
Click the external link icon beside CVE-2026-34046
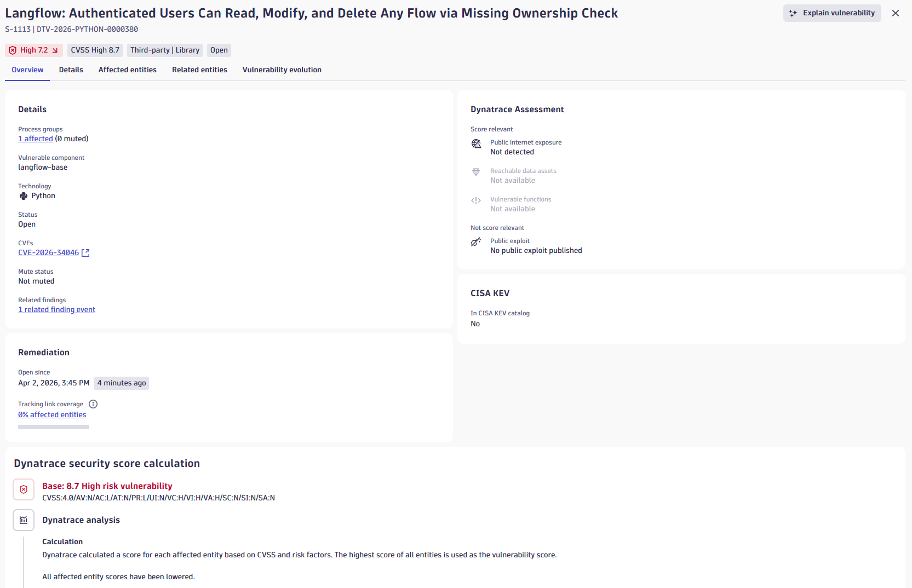click(x=85, y=253)
